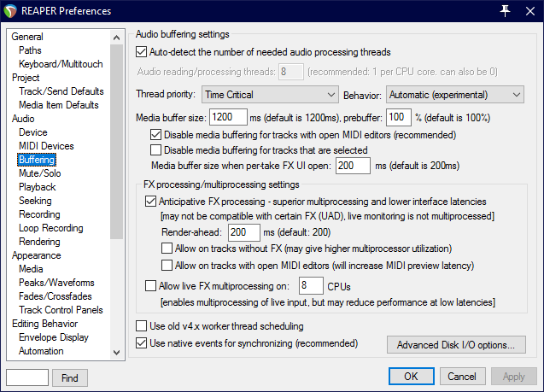The height and width of the screenshot is (392, 544).
Task: Click the preferences tree scrollbar
Action: point(118,171)
